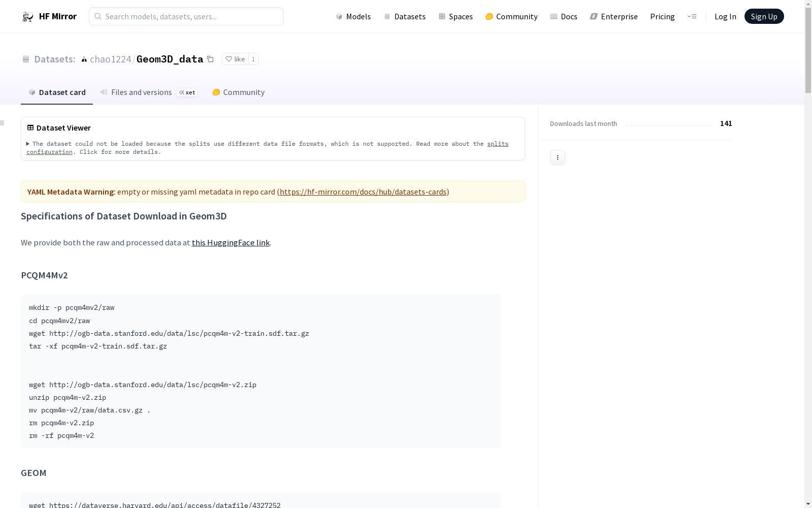Viewport: 812px width, 508px height.
Task: Click the 'Downloads last month' label
Action: [584, 123]
